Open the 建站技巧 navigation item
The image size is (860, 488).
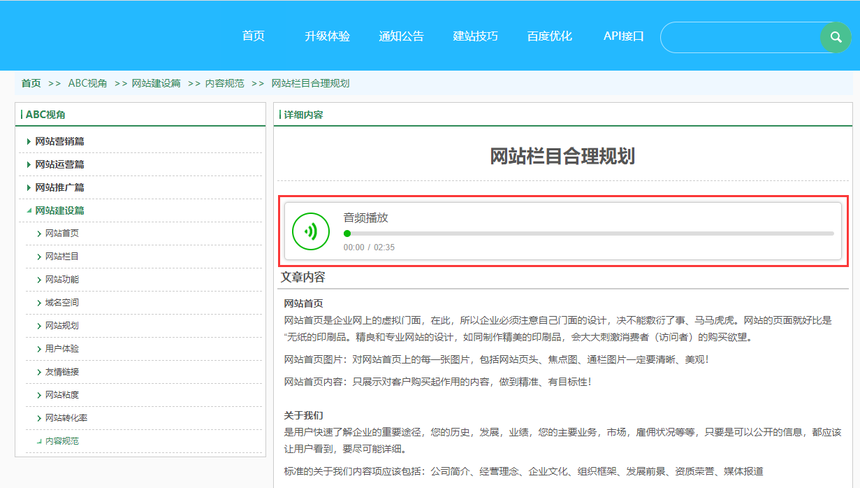[476, 36]
